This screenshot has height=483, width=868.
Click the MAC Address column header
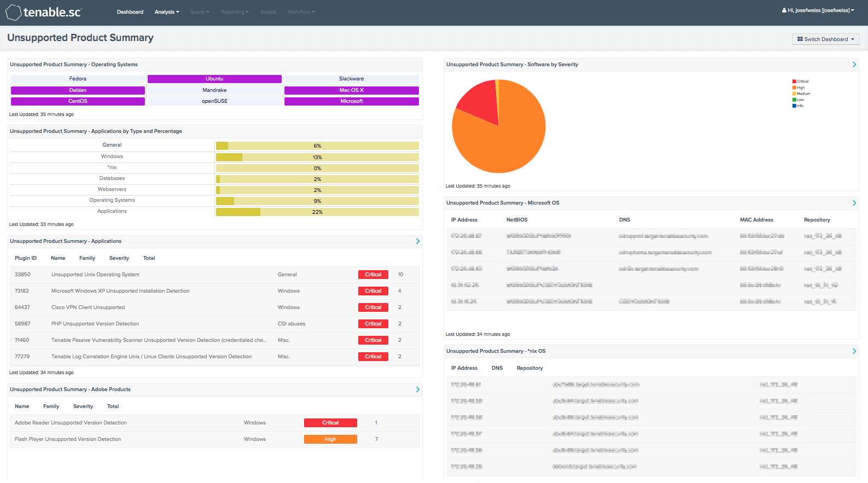click(x=756, y=220)
